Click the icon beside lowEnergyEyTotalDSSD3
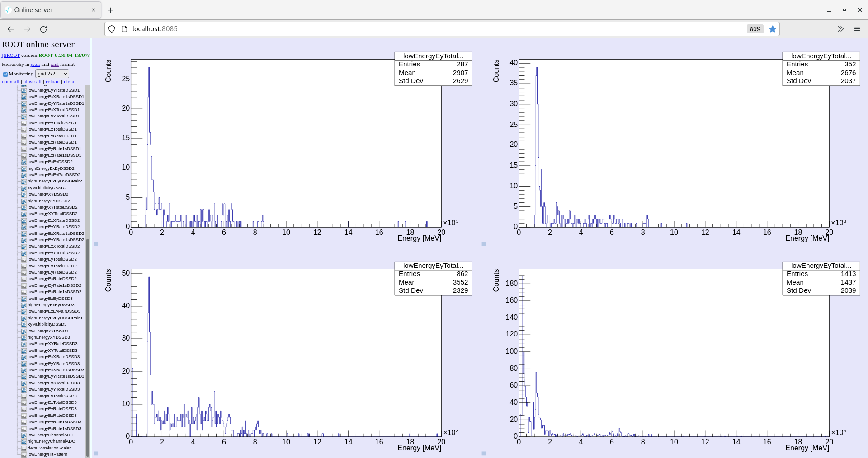 coord(24,396)
